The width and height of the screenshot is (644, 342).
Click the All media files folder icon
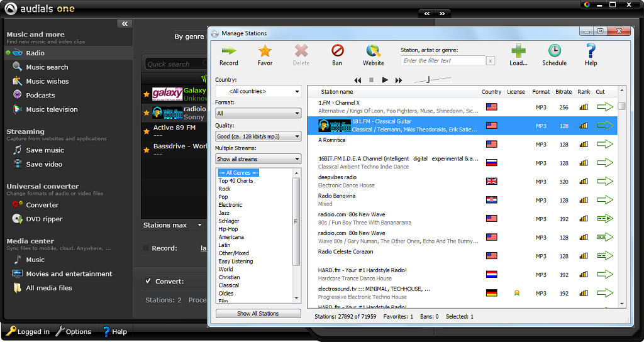click(17, 287)
